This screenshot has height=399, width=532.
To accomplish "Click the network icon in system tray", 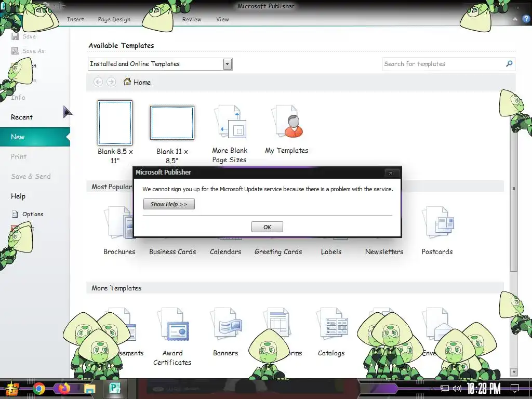I will tap(445, 389).
